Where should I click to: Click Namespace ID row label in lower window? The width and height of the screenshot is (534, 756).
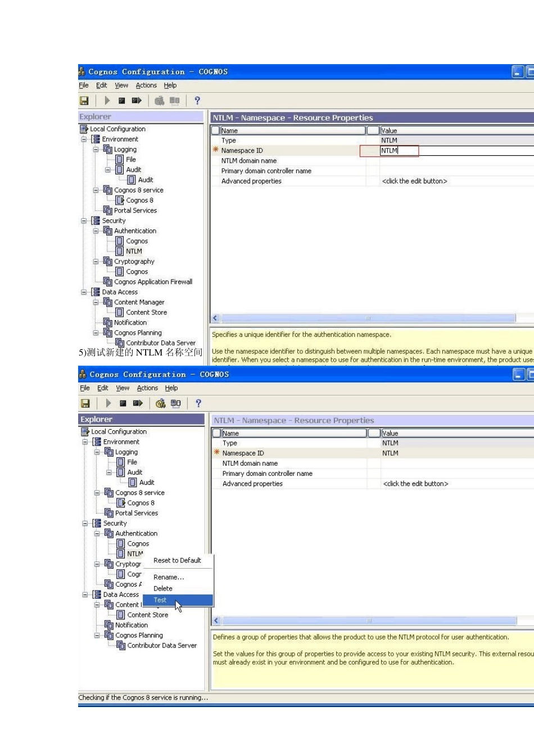pyautogui.click(x=243, y=453)
